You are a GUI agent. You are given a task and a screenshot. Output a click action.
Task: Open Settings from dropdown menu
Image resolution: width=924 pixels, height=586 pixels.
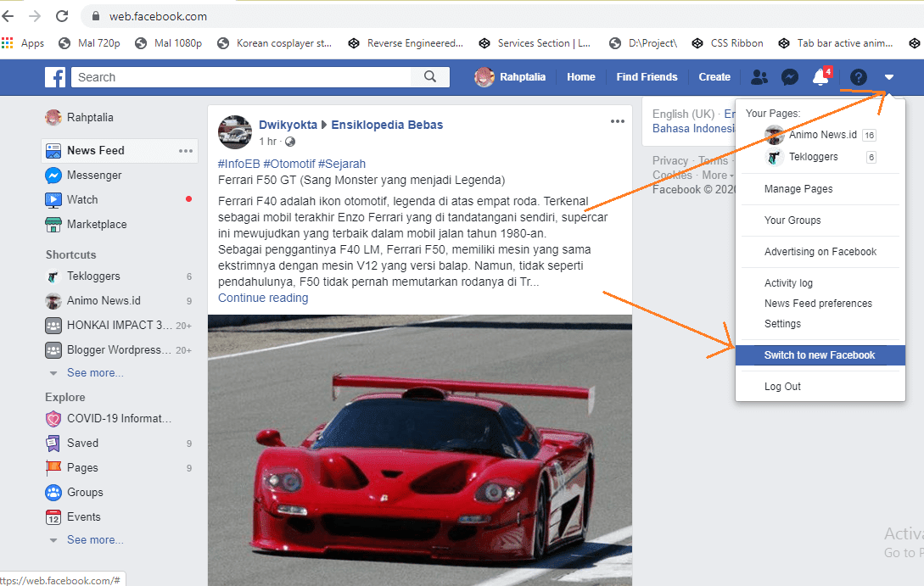point(782,324)
